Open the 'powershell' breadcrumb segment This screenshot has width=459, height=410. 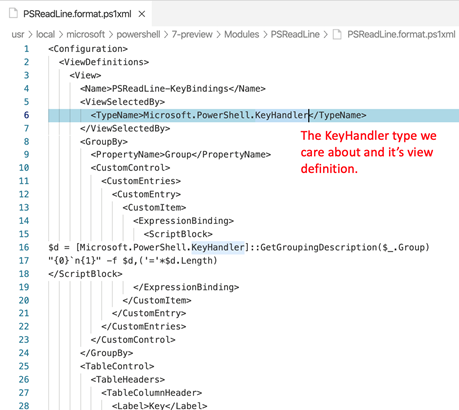pos(138,34)
